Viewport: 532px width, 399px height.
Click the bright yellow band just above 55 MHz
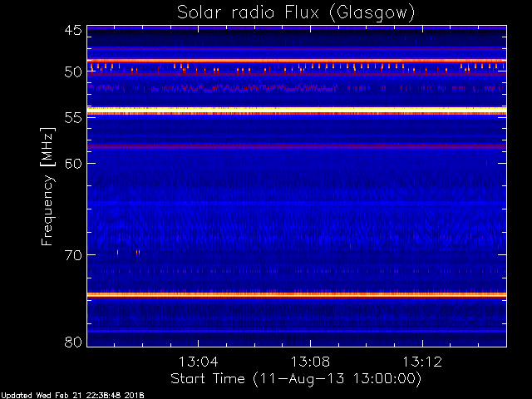pyautogui.click(x=296, y=110)
